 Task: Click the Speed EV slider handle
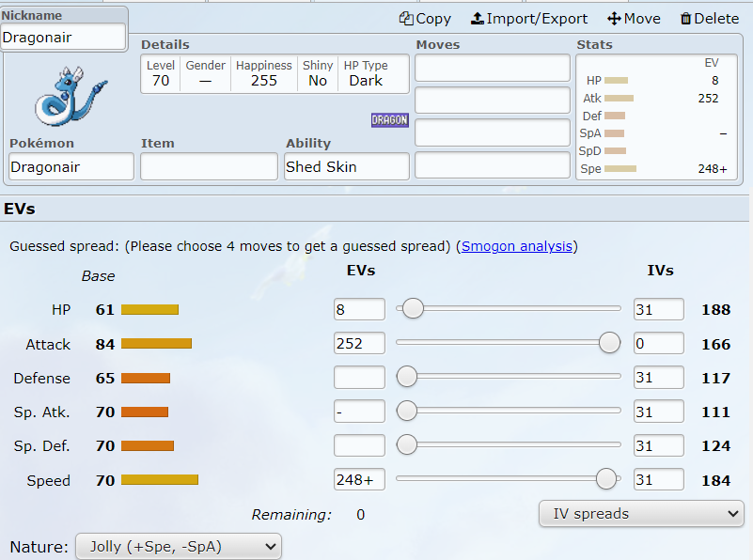click(x=606, y=479)
